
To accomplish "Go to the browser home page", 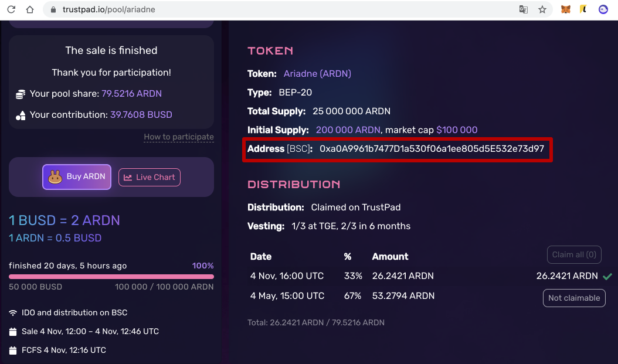I will point(30,10).
